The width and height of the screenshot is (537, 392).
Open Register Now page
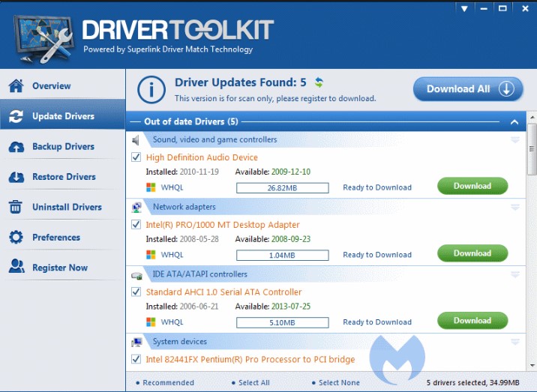[x=63, y=268]
